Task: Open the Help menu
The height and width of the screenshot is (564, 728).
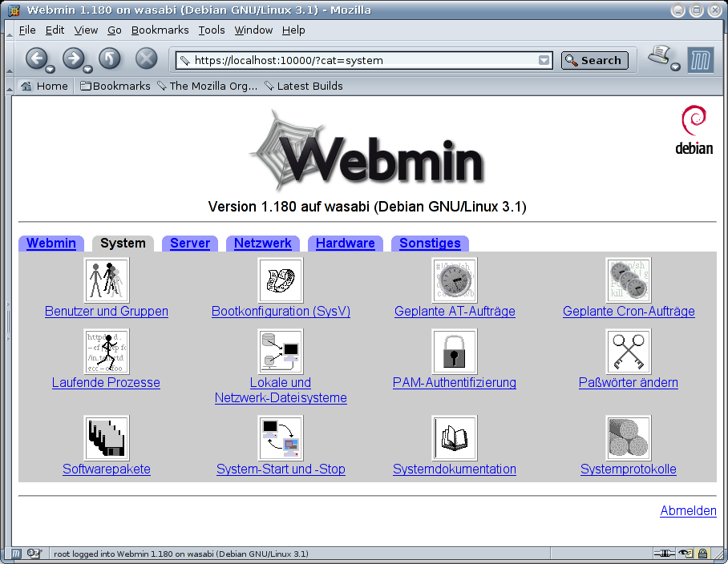Action: point(293,30)
